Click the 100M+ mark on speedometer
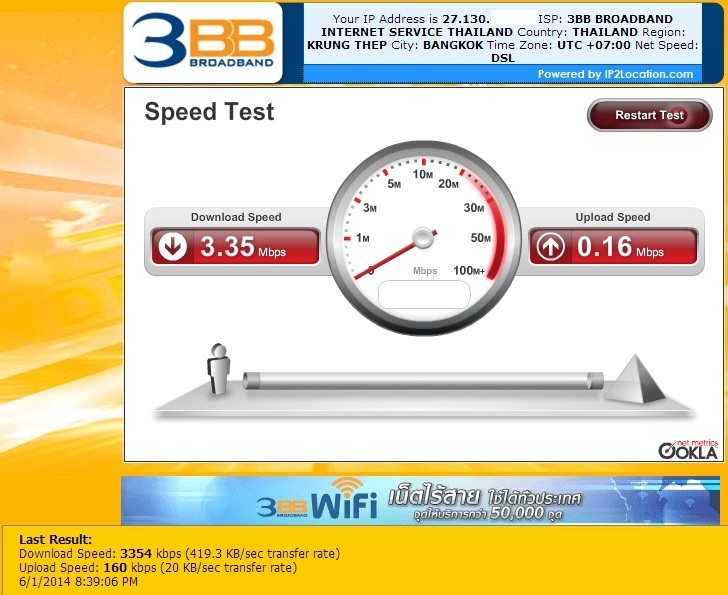 pyautogui.click(x=469, y=271)
